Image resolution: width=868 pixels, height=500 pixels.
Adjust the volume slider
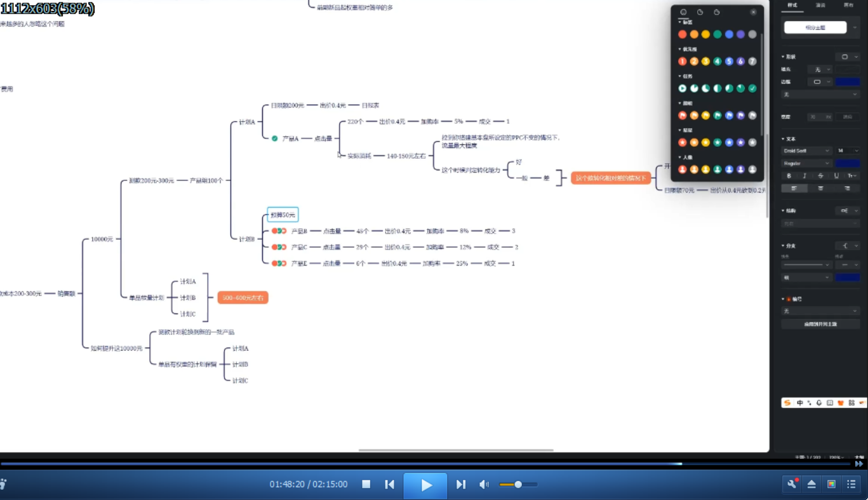click(x=518, y=485)
